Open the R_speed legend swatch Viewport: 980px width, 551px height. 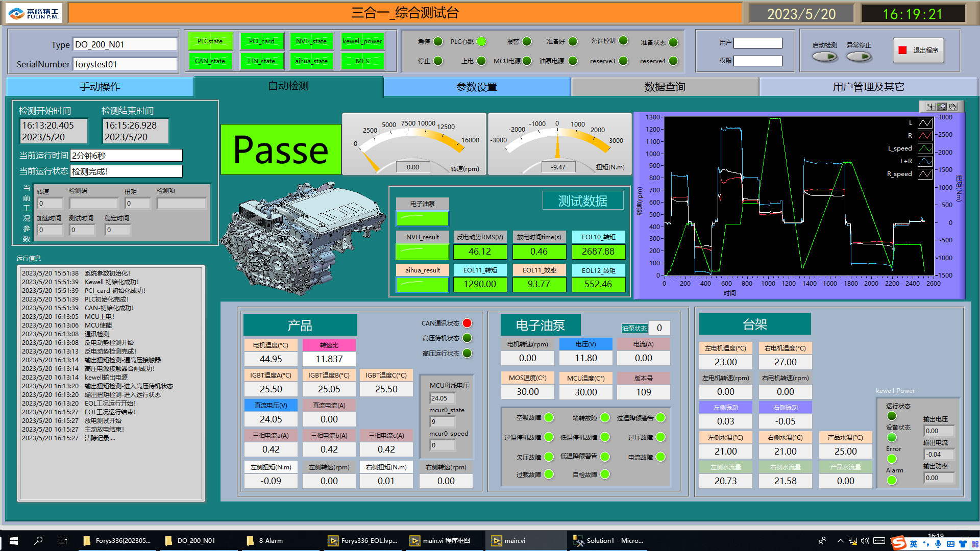[x=925, y=174]
